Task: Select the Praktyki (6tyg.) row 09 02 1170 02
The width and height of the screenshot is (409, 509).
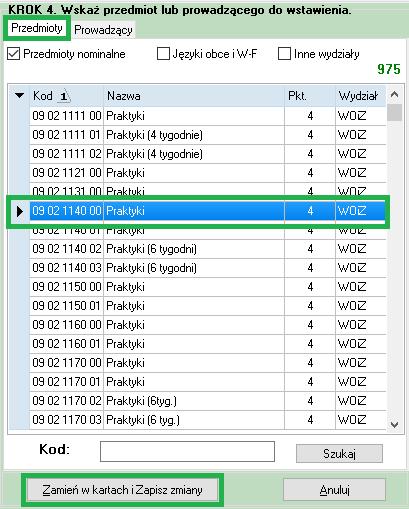Action: point(208,401)
